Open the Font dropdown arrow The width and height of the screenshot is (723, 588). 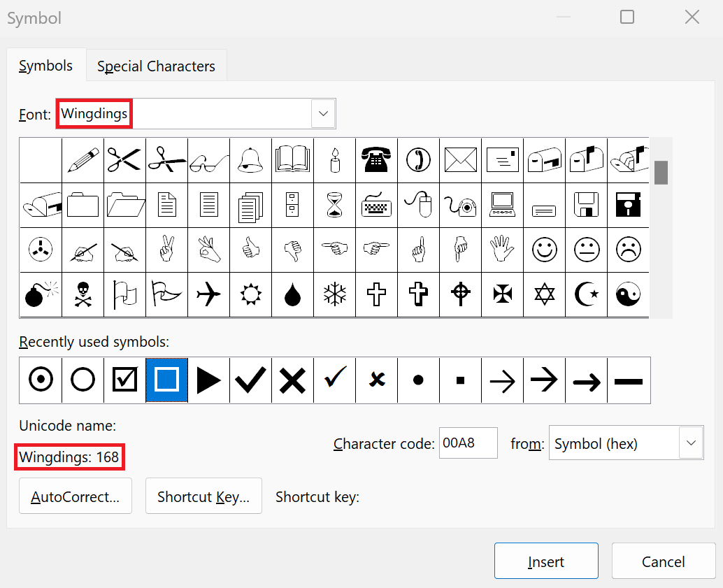tap(323, 113)
